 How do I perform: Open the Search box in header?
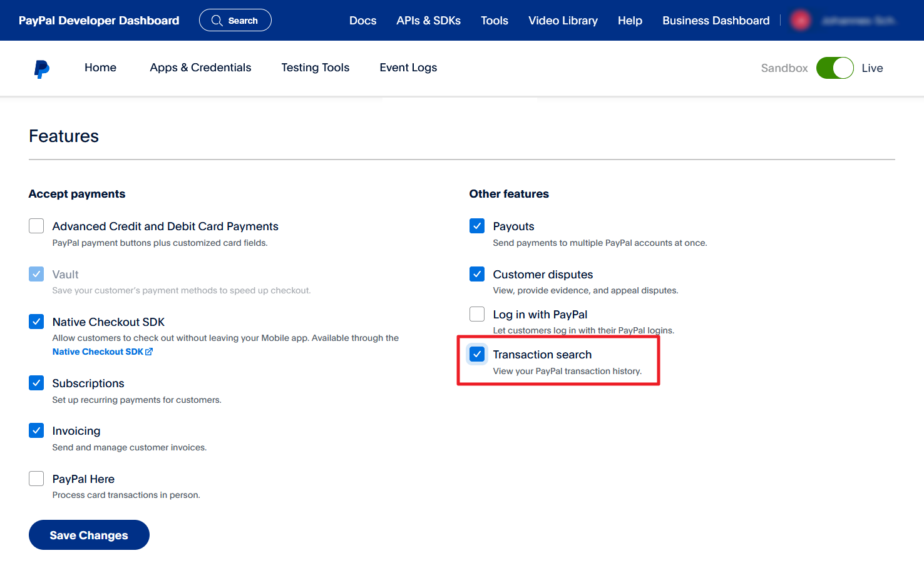[x=235, y=21]
